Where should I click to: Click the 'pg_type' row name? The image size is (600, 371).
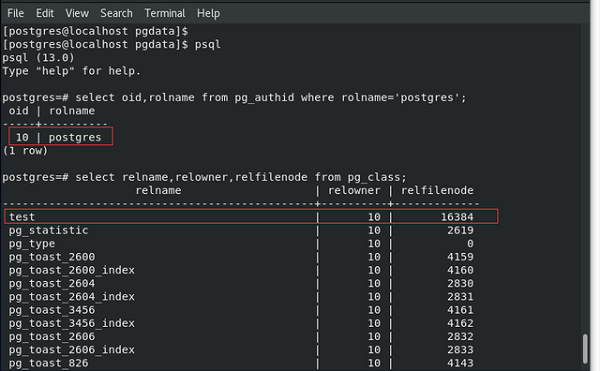click(32, 244)
